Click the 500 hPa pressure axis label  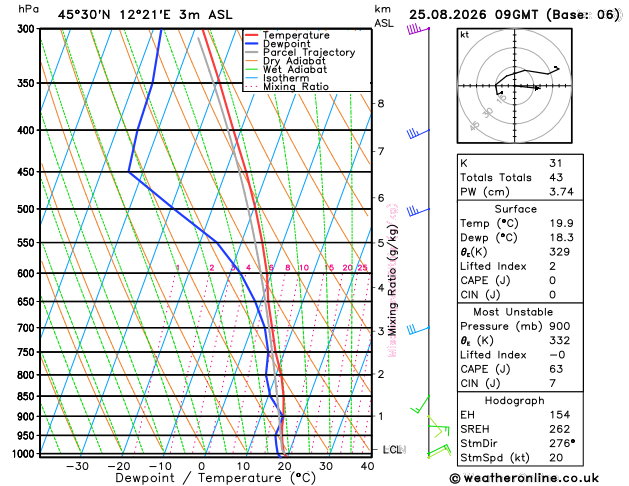[28, 209]
